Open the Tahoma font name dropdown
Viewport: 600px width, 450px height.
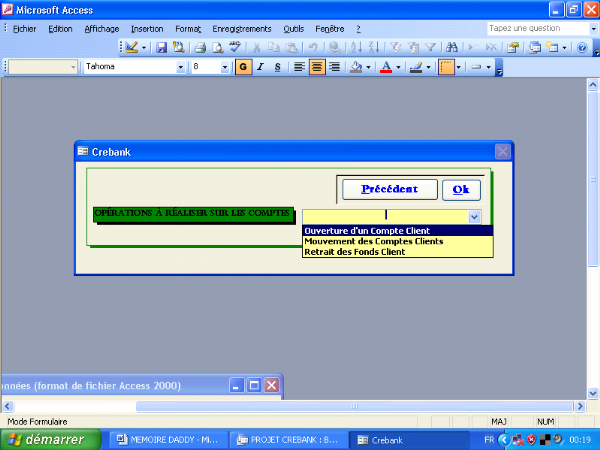(x=181, y=67)
